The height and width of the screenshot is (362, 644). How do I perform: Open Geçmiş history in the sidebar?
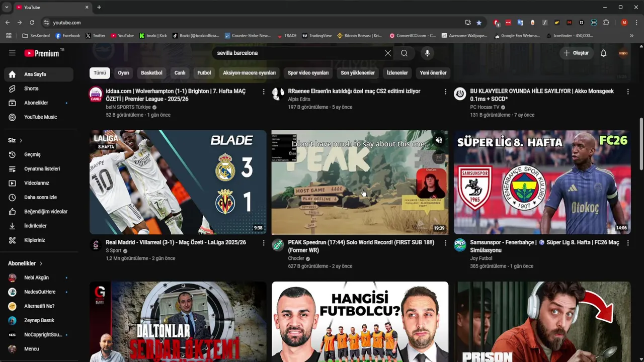39,154
